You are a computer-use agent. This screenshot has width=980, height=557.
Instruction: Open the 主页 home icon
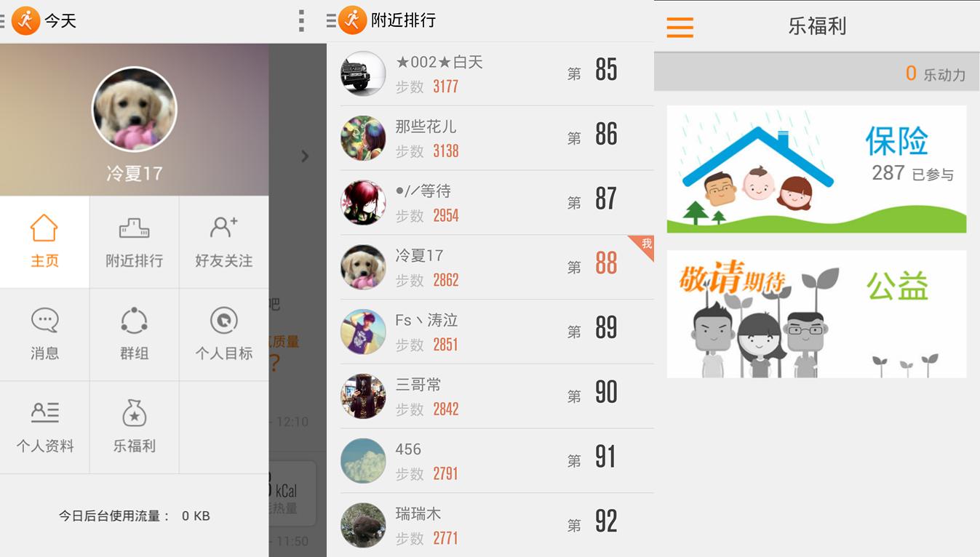point(44,228)
